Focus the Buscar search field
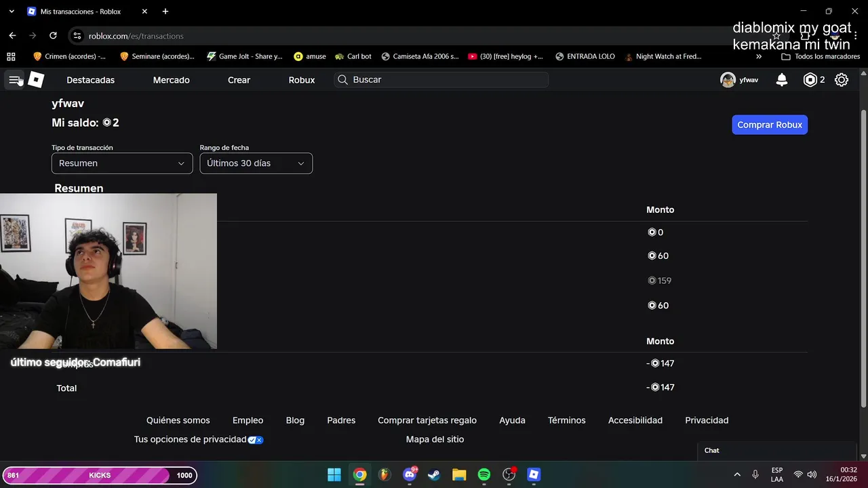The image size is (868, 488). 441,80
